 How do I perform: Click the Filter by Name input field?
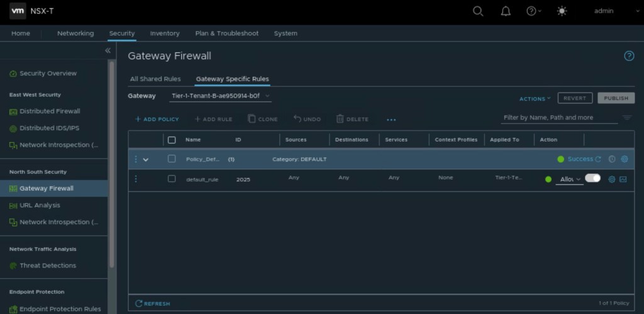tap(557, 118)
